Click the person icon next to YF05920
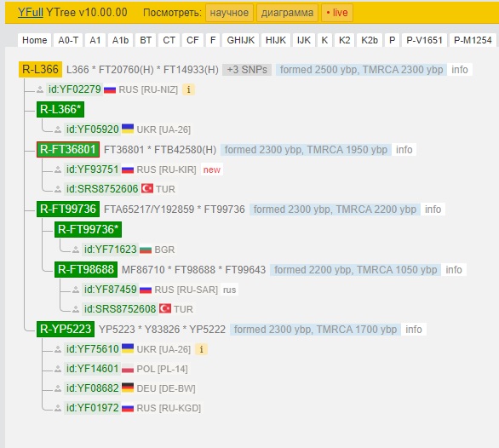The height and width of the screenshot is (448, 499). pyautogui.click(x=58, y=129)
